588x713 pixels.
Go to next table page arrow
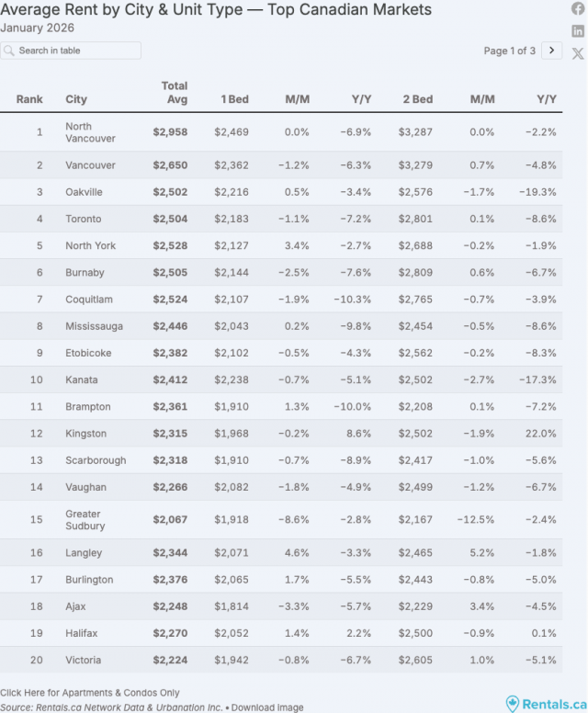(x=551, y=51)
